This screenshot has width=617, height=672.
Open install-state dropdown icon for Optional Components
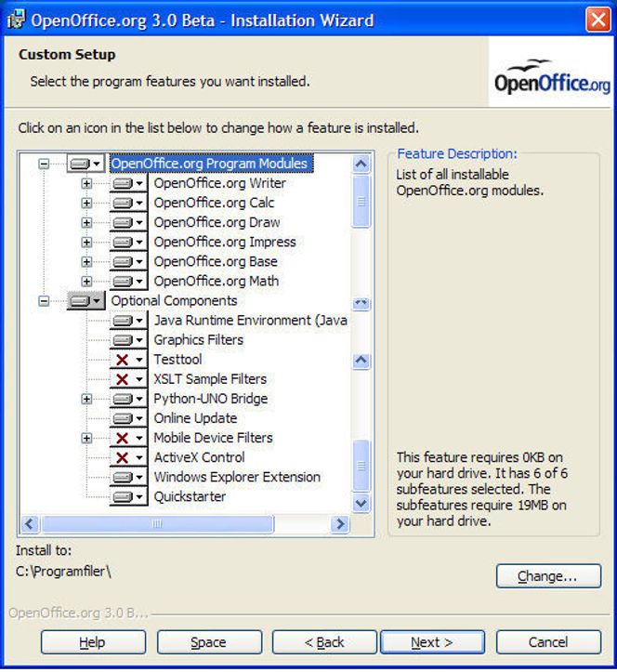pos(85,301)
